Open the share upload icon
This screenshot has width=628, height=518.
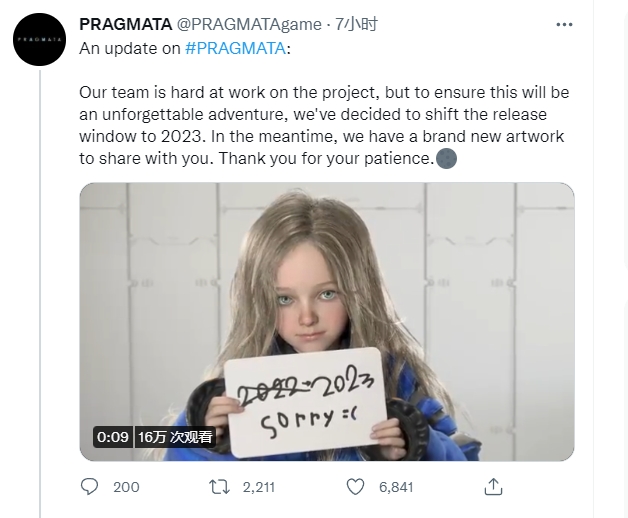point(492,487)
